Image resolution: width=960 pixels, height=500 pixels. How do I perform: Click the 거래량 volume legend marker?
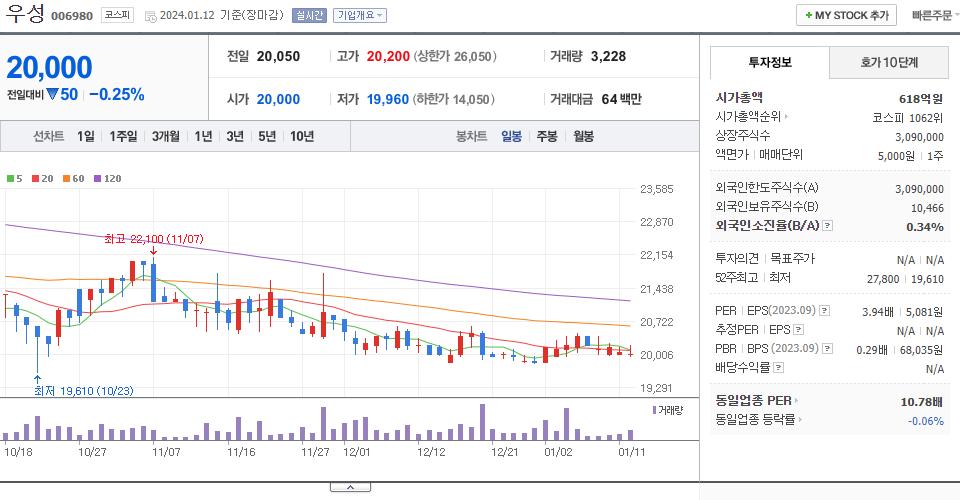654,410
